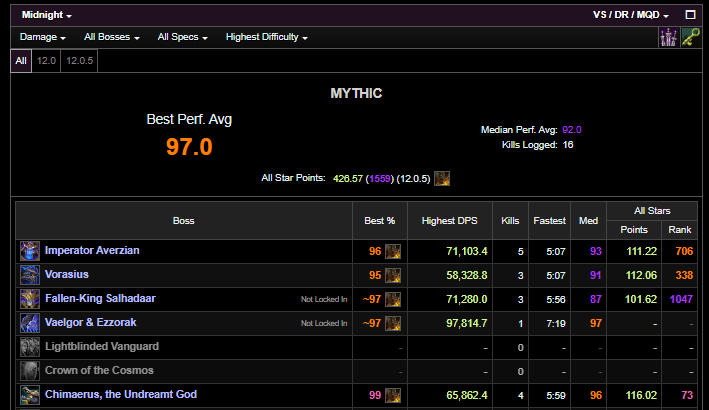Click the All Star rank 73
The width and height of the screenshot is (709, 410).
click(x=687, y=395)
